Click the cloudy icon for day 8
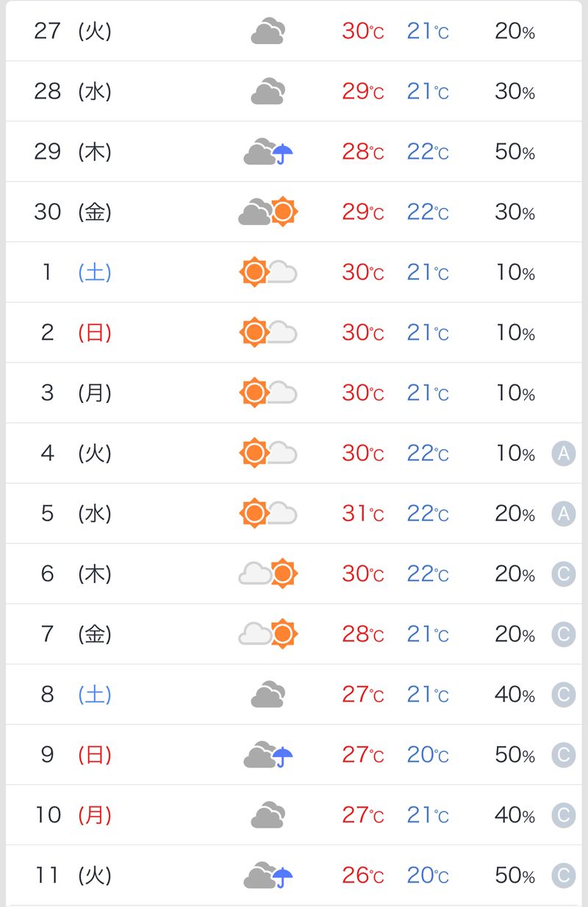Viewport: 588px width, 907px height. (268, 695)
